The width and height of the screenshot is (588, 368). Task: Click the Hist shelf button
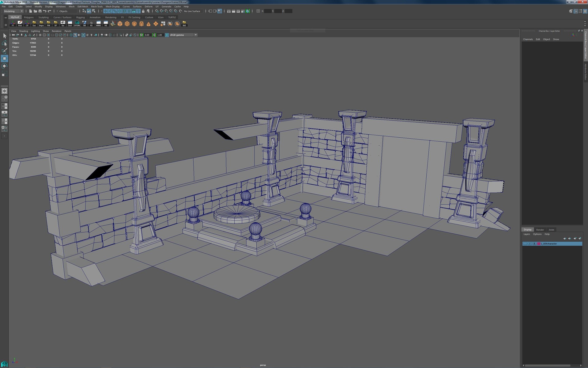click(20, 24)
